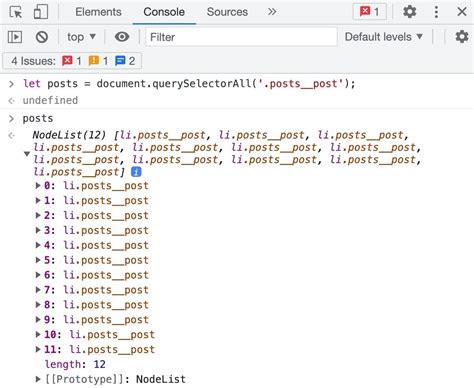
Task: Switch to the Elements tab
Action: (98, 12)
